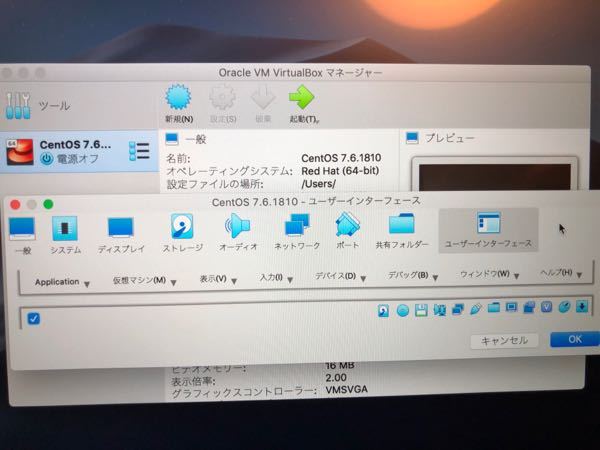Click the 起動(T) green start arrow icon
The image size is (600, 450).
tap(302, 97)
